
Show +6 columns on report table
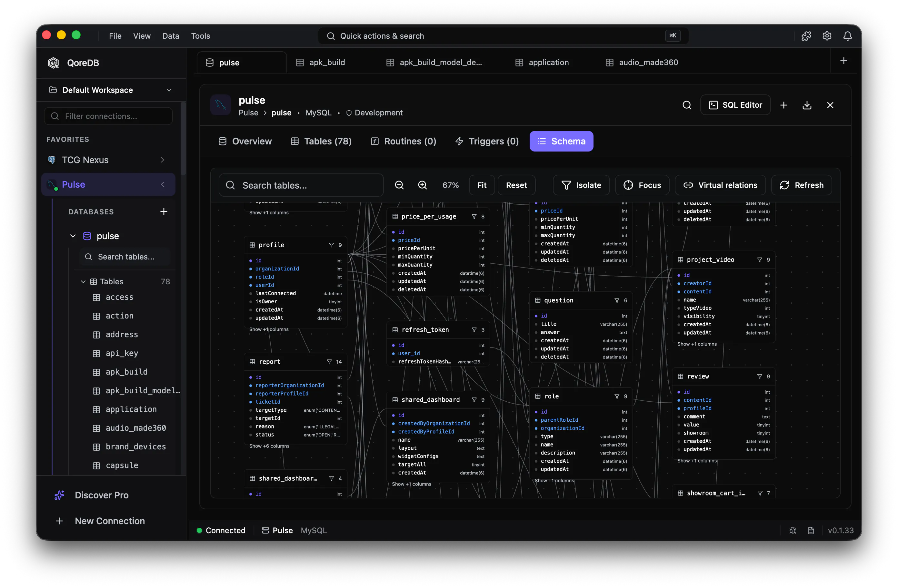[x=269, y=446]
